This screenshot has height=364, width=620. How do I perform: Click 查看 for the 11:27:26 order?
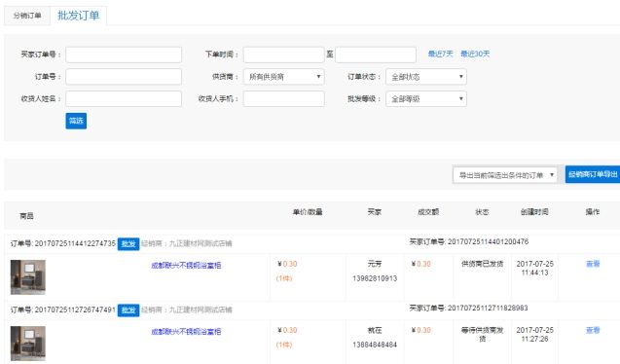(x=593, y=330)
